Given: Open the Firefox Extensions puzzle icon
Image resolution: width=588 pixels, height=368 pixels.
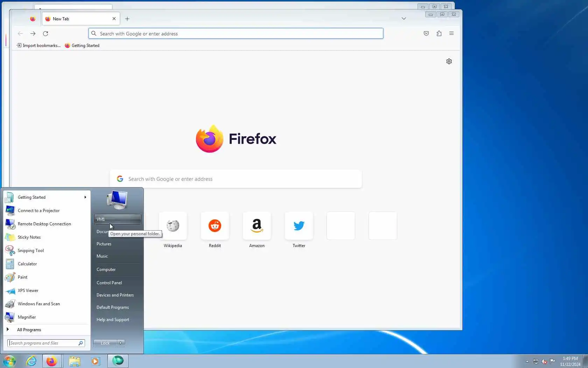Looking at the screenshot, I should 439,33.
